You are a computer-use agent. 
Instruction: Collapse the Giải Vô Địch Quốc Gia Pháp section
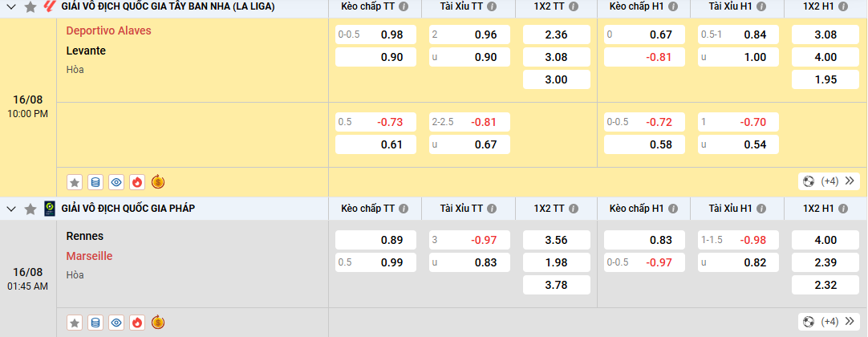click(x=11, y=209)
